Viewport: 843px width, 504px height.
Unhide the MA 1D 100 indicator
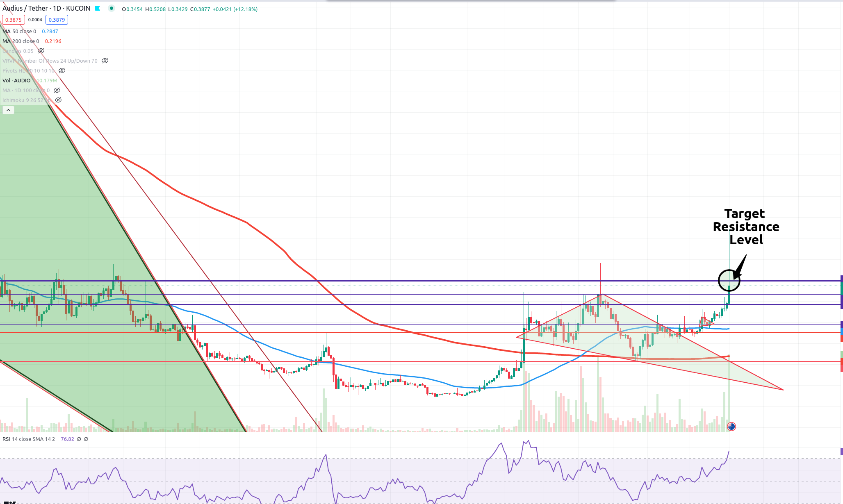click(x=57, y=90)
